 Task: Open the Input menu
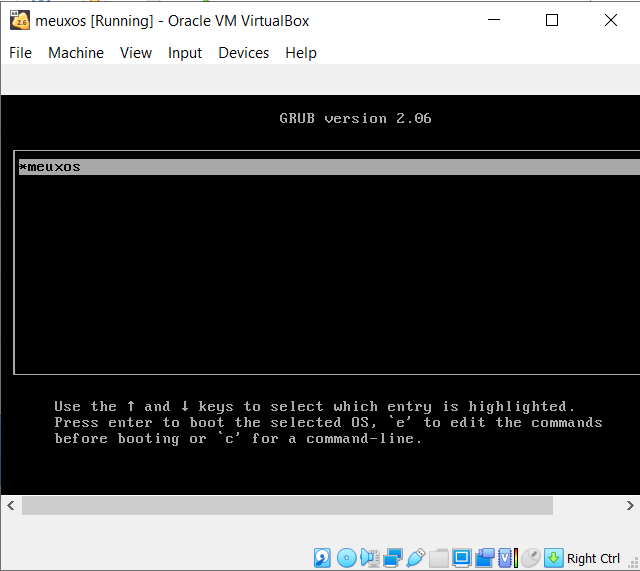coord(185,53)
